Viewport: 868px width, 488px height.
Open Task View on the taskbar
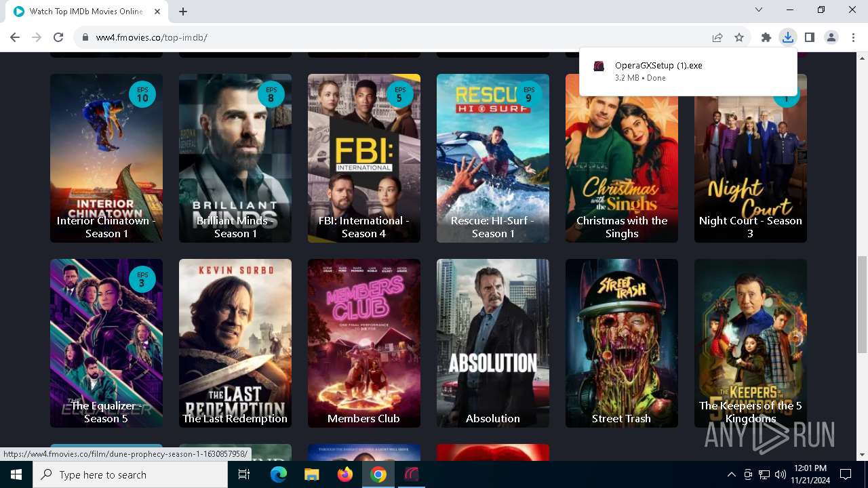pos(244,474)
